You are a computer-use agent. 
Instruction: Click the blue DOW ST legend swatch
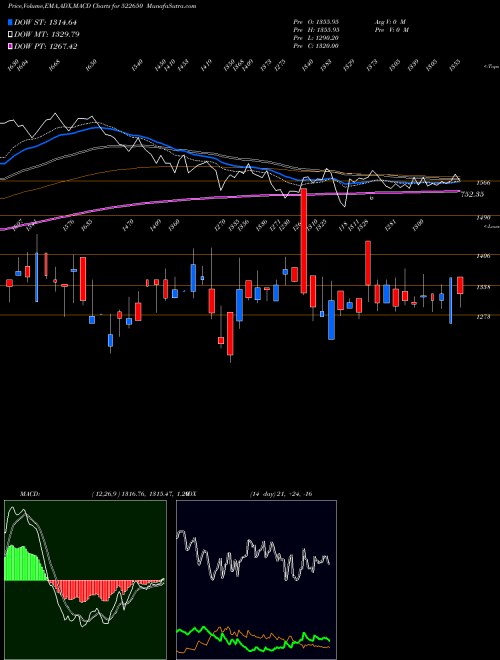10,22
